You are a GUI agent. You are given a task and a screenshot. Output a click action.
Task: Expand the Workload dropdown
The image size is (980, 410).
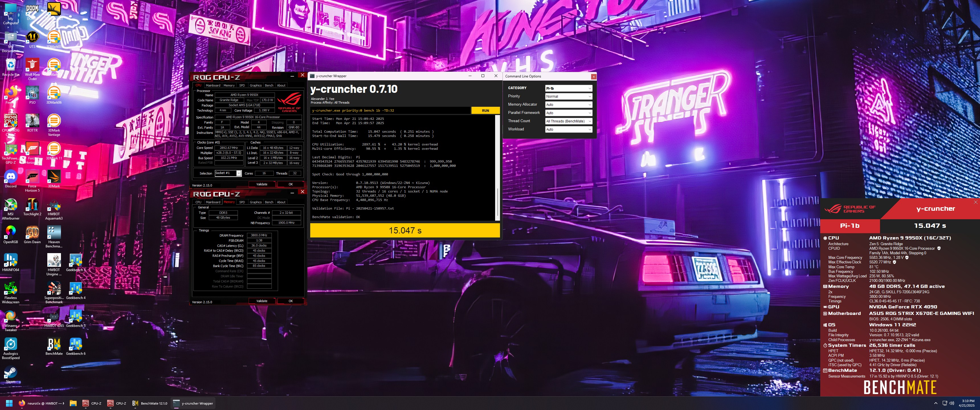pos(568,130)
